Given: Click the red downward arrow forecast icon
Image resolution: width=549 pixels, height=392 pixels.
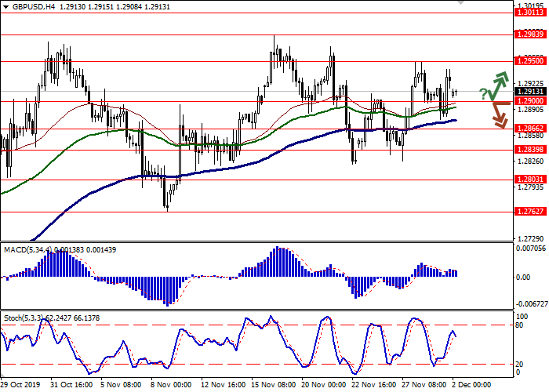Looking at the screenshot, I should (499, 114).
